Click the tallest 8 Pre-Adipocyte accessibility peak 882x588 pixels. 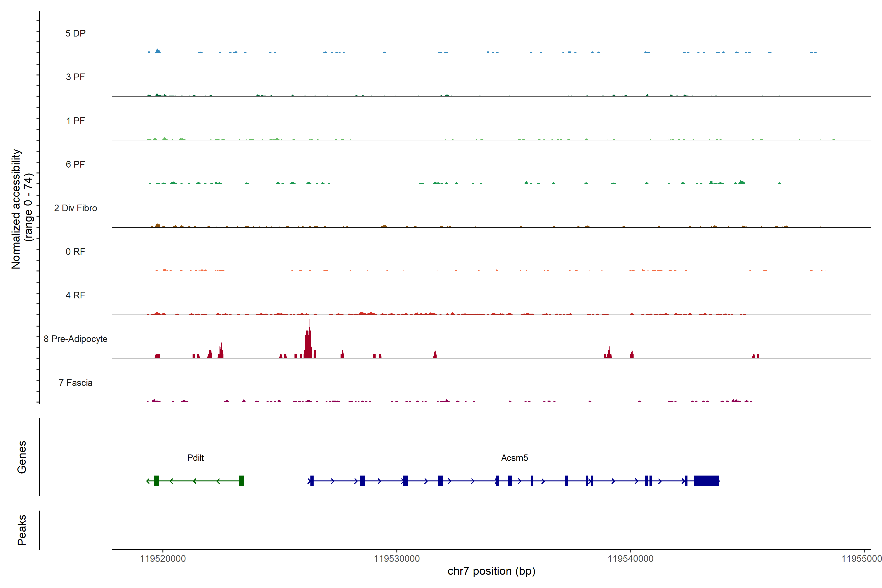pos(308,343)
